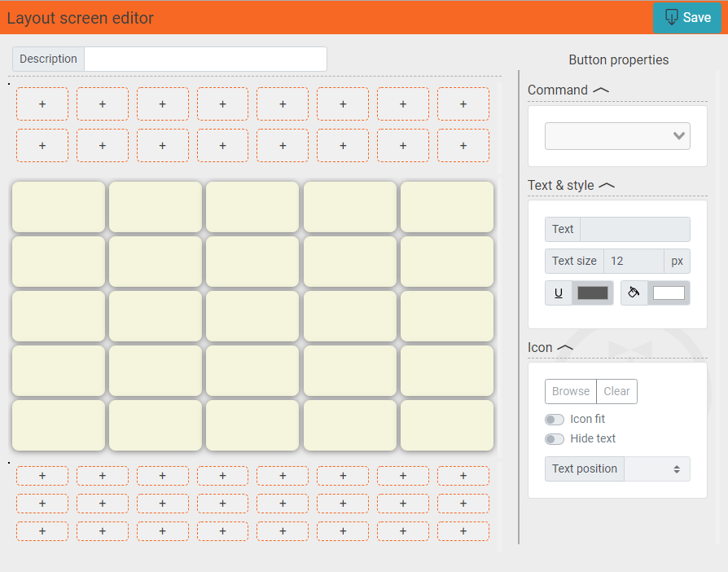Viewport: 728px width, 572px height.
Task: Click the paint bucket fill icon
Action: (x=634, y=293)
